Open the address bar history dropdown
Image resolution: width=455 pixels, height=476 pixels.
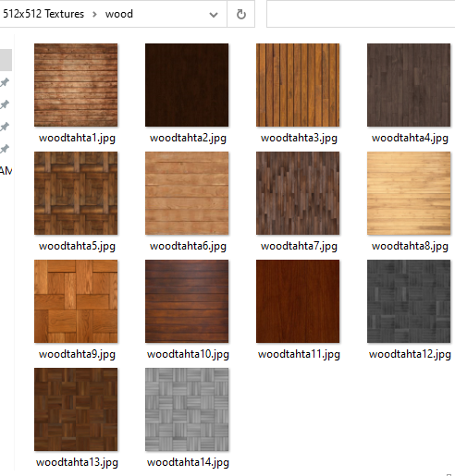[x=214, y=15]
